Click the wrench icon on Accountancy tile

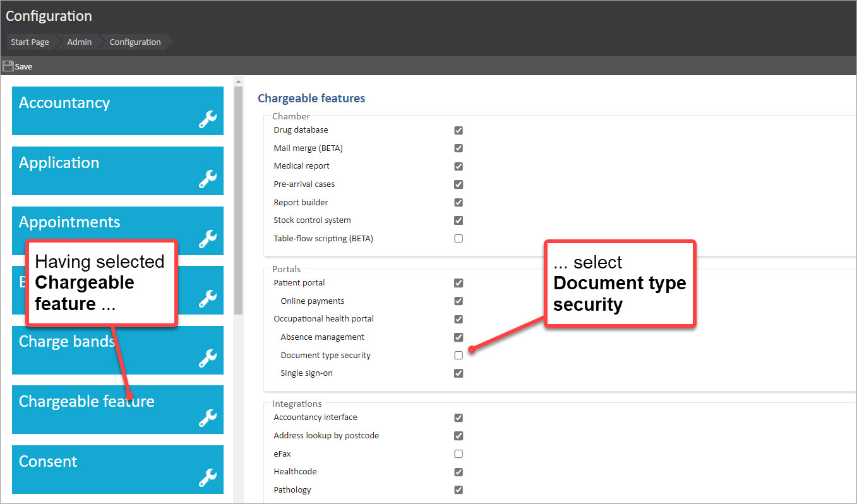(208, 119)
